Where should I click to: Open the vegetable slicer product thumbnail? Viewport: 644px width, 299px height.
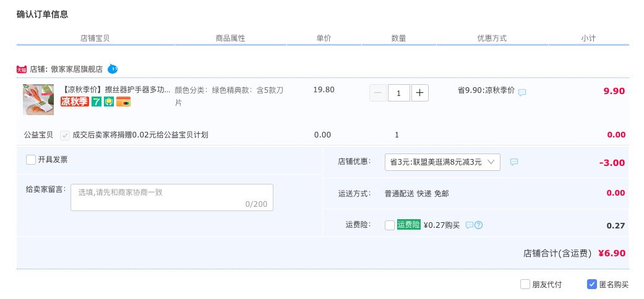click(38, 100)
